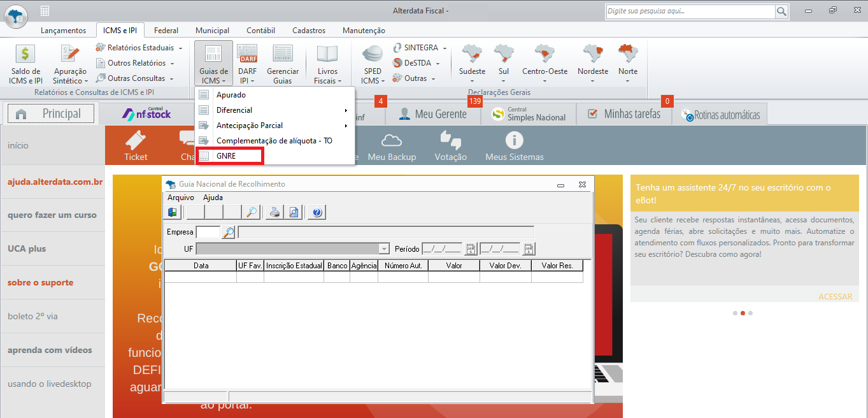Open the UF combo box dropdown
Screen dimensions: 868x418
(x=384, y=249)
